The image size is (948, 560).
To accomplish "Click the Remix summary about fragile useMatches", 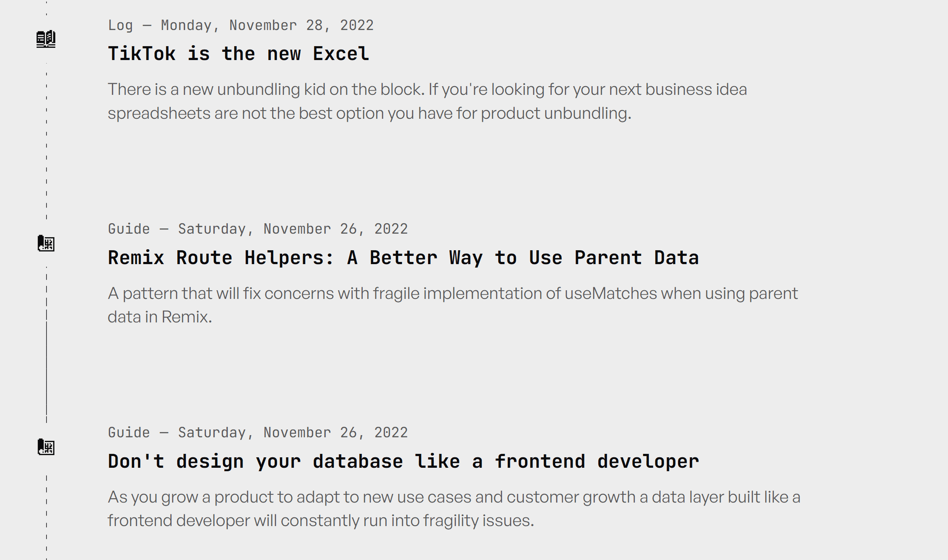I will pos(453,305).
